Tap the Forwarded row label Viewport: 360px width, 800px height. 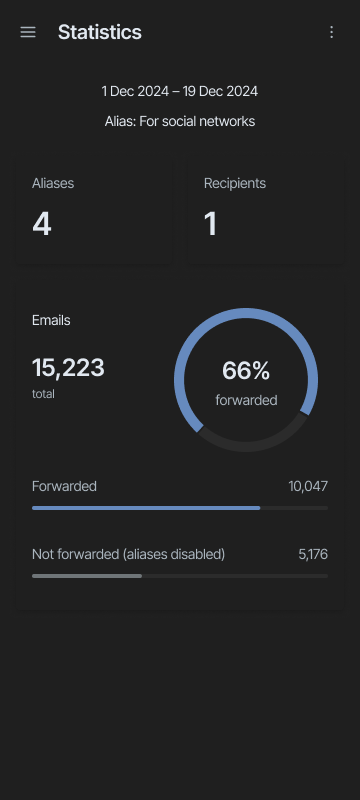(x=64, y=486)
